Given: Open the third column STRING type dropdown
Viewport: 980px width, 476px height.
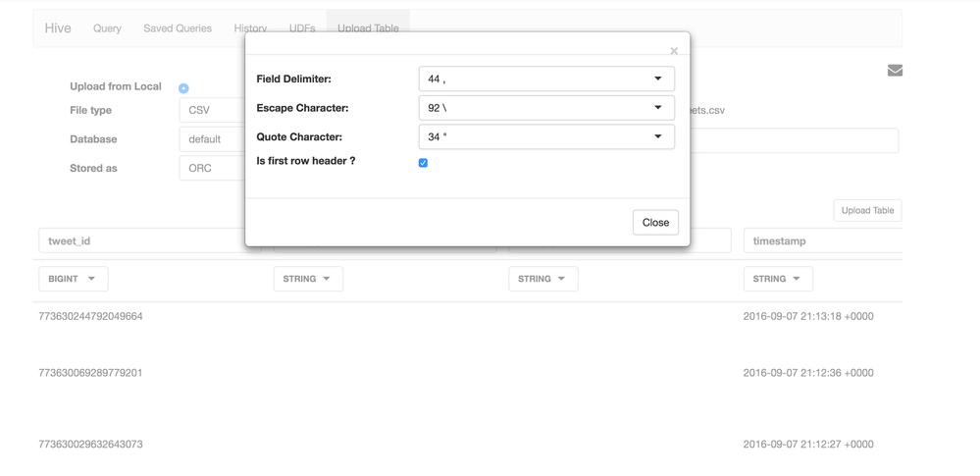Looking at the screenshot, I should [x=542, y=279].
